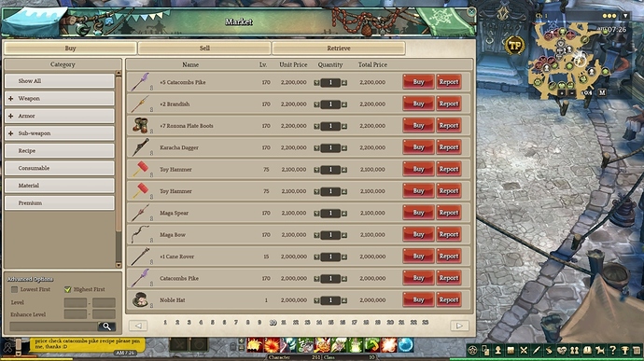
Task: Select the Noble Hat item icon
Action: click(x=140, y=299)
